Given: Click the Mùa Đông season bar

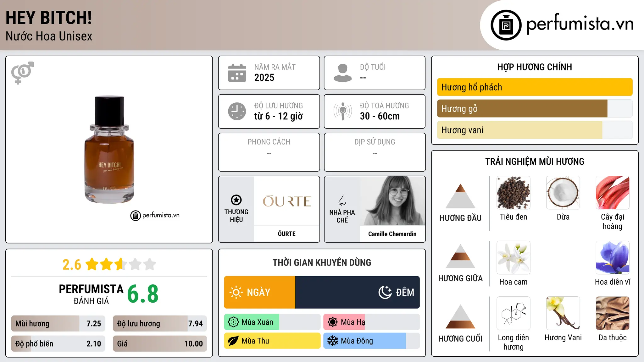Looking at the screenshot, I should pos(372,341).
